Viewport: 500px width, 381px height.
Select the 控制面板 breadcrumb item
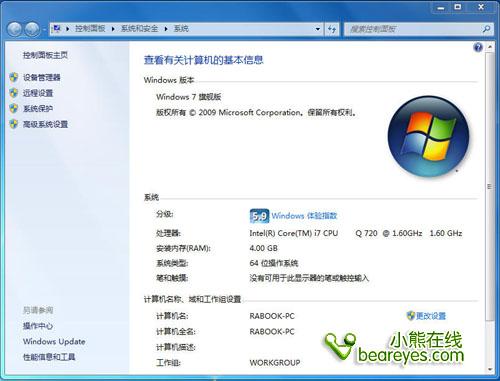tap(90, 29)
